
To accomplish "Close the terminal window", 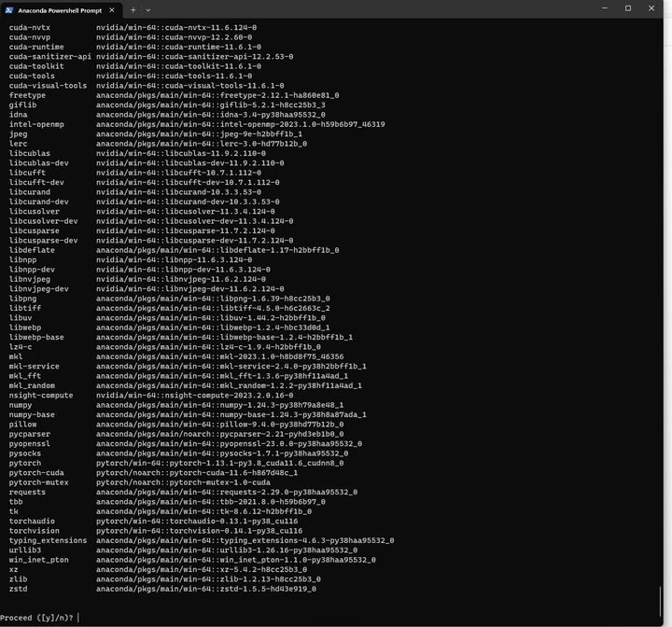I will click(x=651, y=8).
